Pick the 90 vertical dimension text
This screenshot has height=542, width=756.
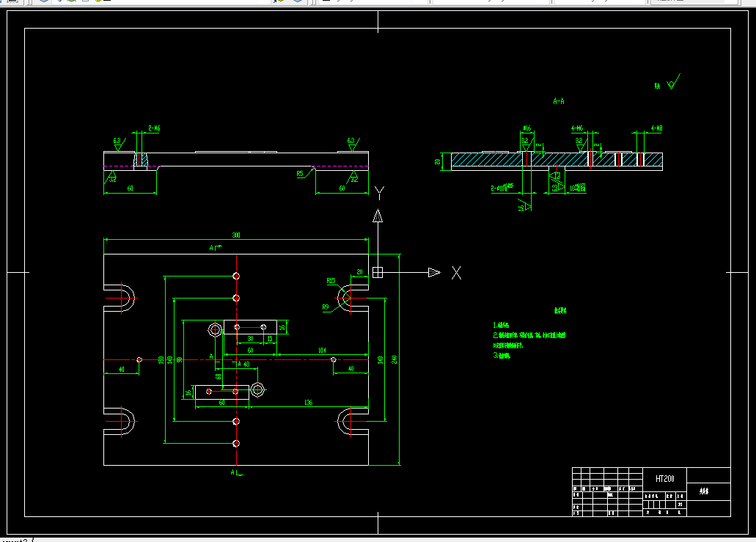point(180,359)
